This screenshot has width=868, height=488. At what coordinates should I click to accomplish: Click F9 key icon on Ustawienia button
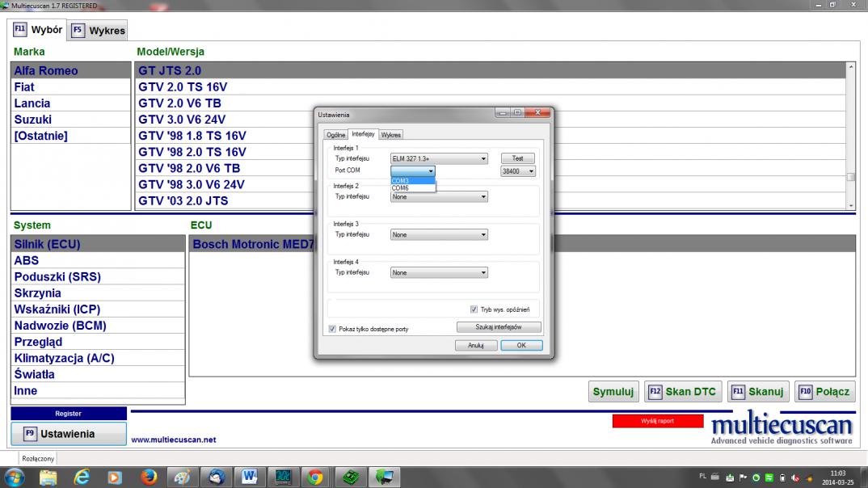pos(30,433)
